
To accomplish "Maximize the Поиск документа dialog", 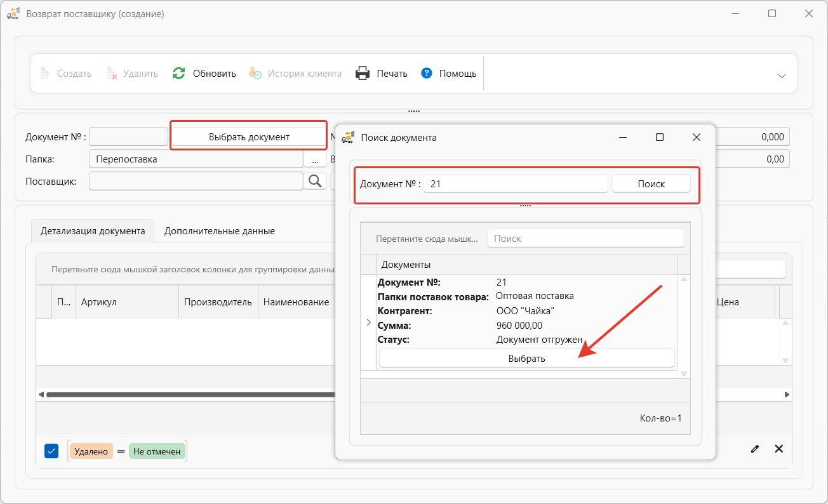I will point(659,137).
